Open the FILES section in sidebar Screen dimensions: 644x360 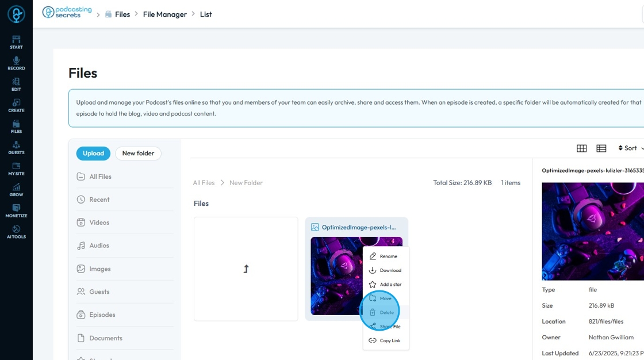tap(16, 127)
